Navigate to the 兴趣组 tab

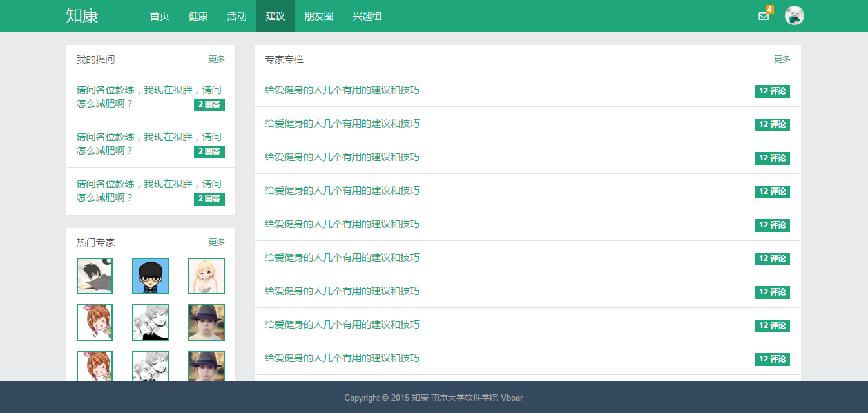tap(367, 15)
